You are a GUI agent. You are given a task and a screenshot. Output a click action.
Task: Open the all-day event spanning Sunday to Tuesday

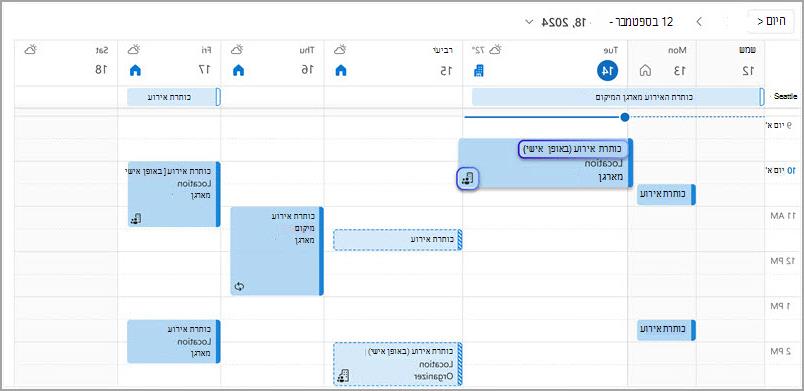[x=618, y=97]
